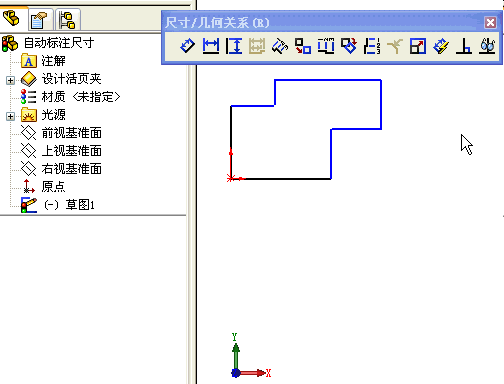The width and height of the screenshot is (504, 384).
Task: Expand the 光源 node
Action: tap(10, 116)
